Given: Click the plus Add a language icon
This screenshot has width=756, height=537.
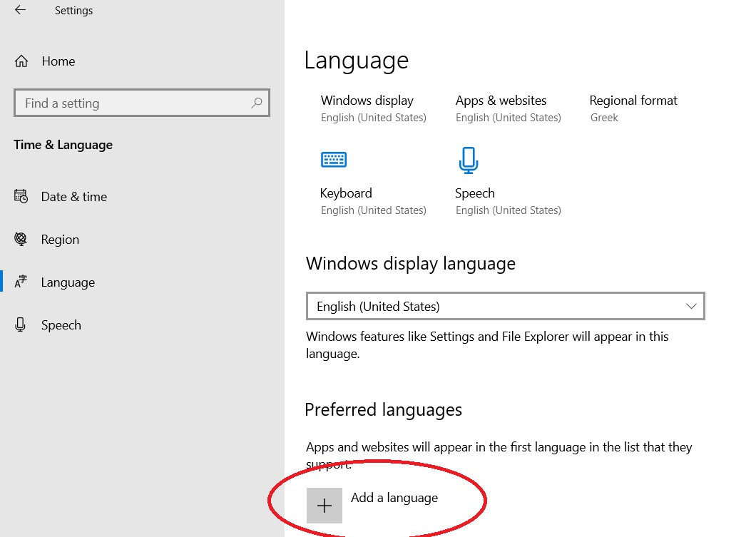Looking at the screenshot, I should pyautogui.click(x=325, y=505).
